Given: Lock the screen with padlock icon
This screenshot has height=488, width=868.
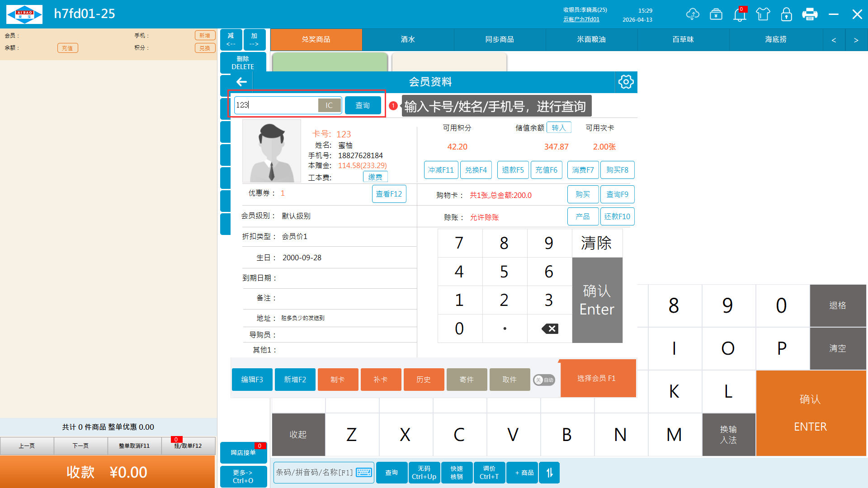Looking at the screenshot, I should click(x=787, y=14).
